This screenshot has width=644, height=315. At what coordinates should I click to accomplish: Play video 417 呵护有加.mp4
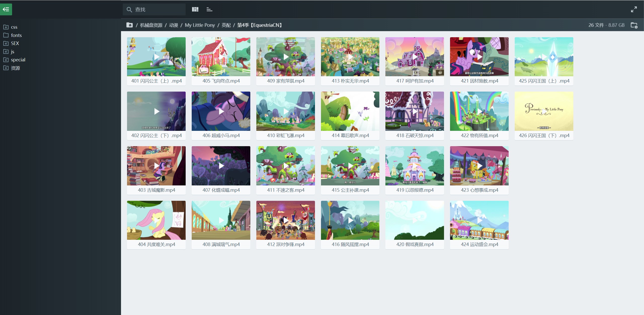point(415,57)
